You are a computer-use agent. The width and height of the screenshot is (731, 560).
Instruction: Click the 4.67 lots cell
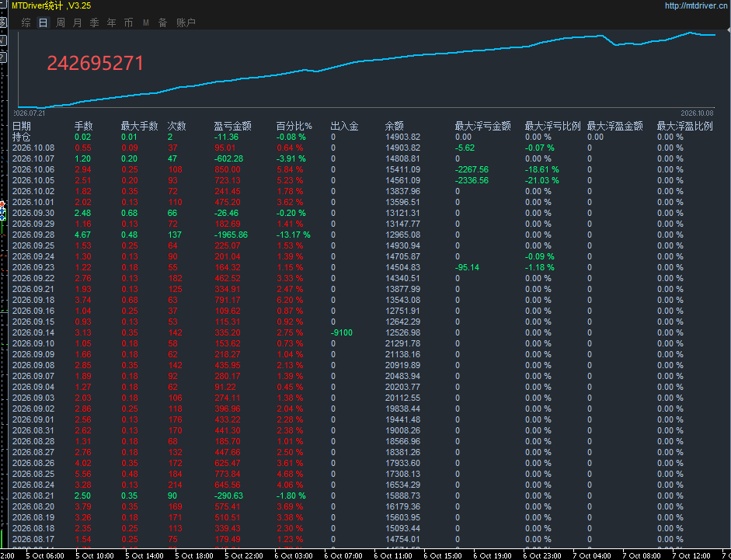83,235
